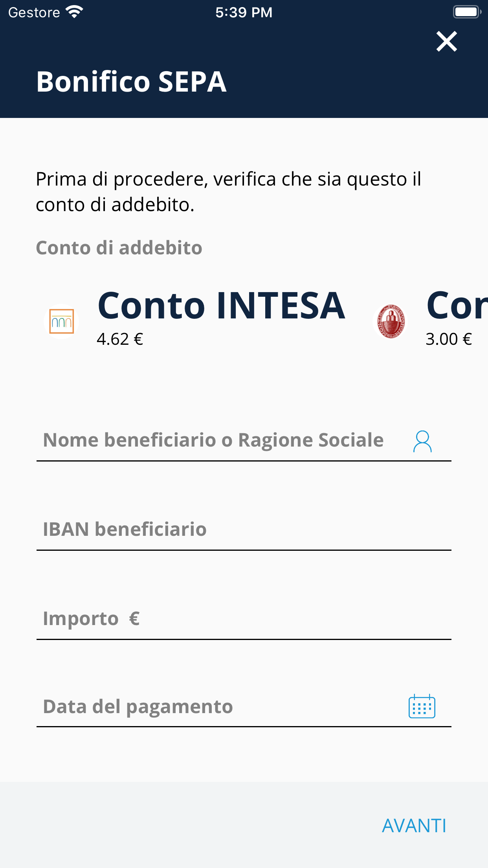Tap the Conto di addebito label

(119, 248)
